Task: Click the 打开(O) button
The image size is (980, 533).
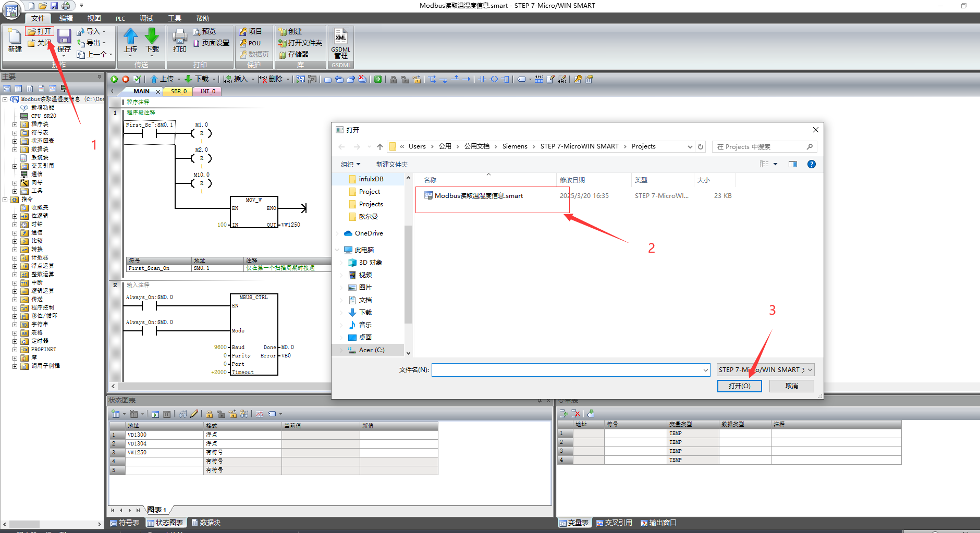Action: (739, 386)
